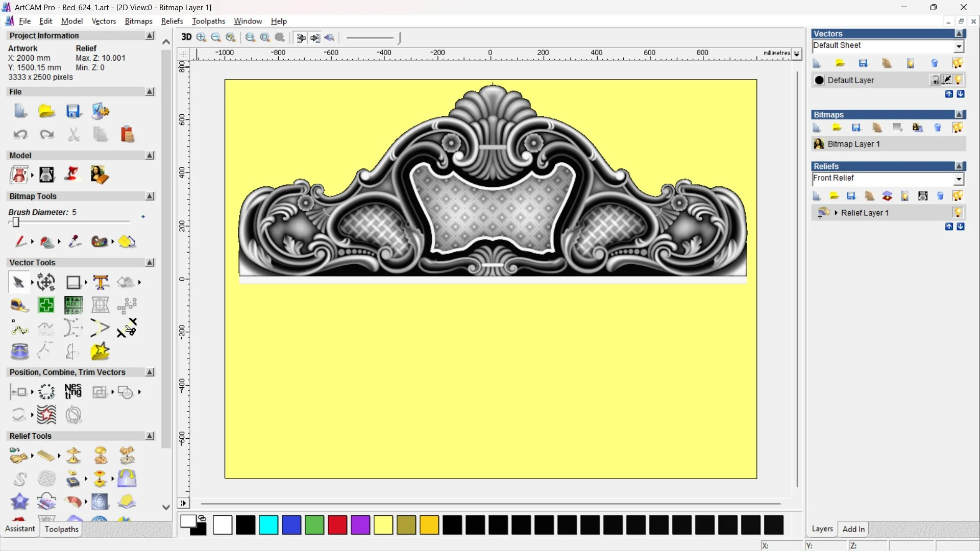Collapse the Bitmap Tools section

pyautogui.click(x=150, y=196)
